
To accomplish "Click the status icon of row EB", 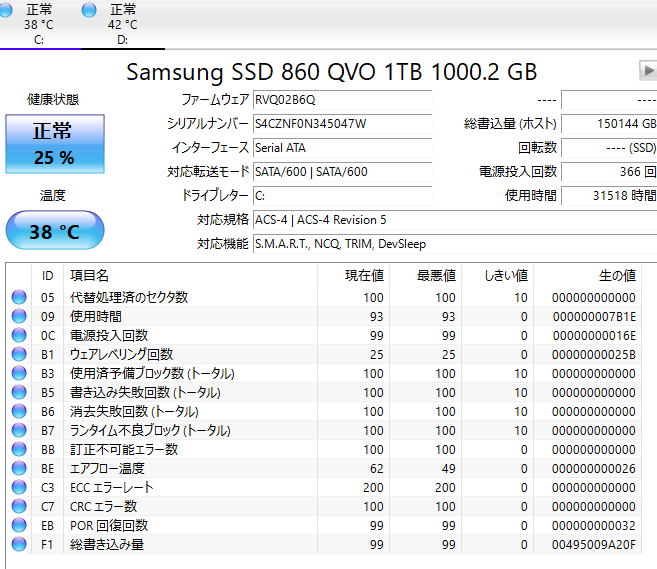I will [19, 525].
